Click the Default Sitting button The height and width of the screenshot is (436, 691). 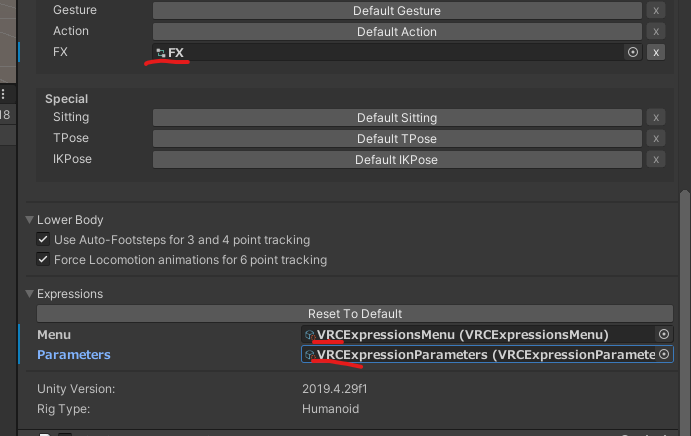pos(397,117)
